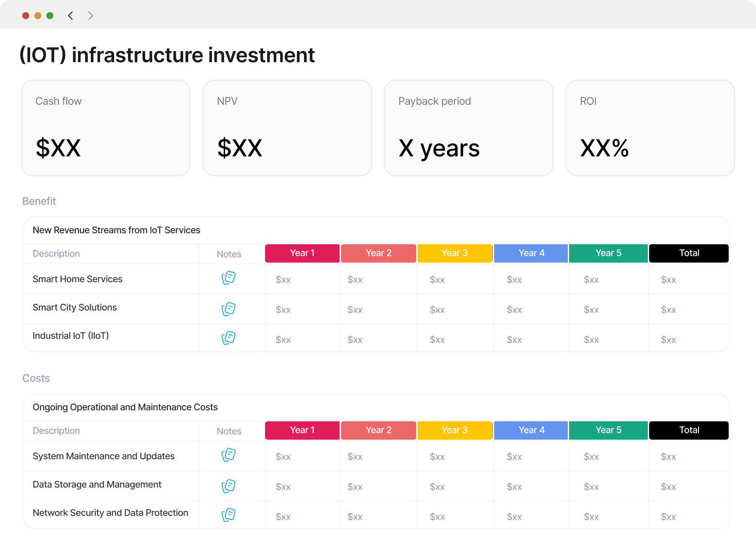756x555 pixels.
Task: Open notes for Data Storage and Management
Action: tap(229, 486)
